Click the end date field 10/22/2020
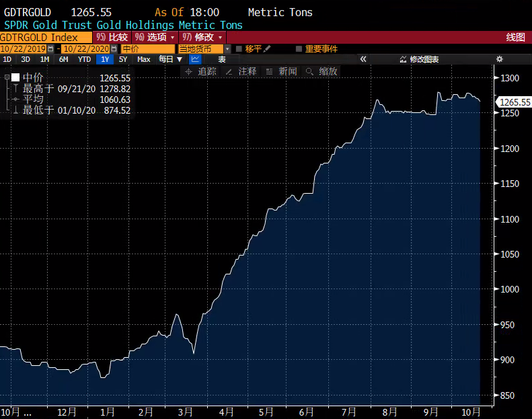Viewport: 532px width, 419px height. [86, 49]
